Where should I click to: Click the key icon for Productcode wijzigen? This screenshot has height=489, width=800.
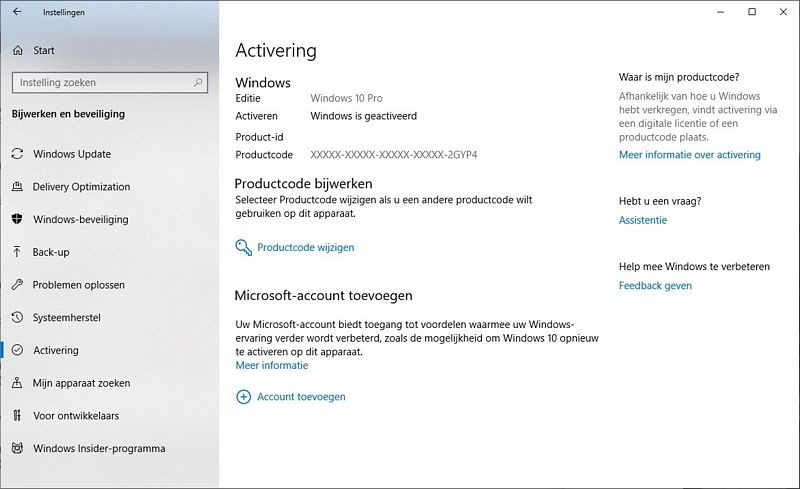coord(243,247)
